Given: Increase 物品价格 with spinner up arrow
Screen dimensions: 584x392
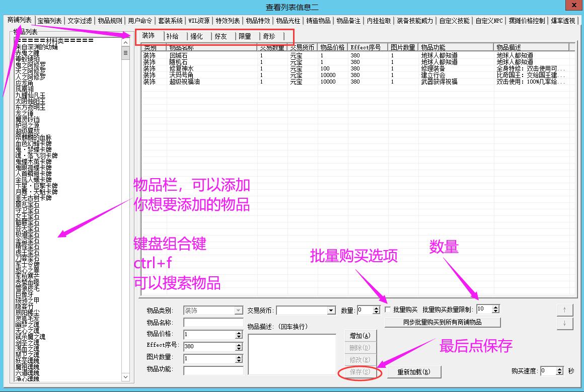Looking at the screenshot, I should tap(239, 333).
